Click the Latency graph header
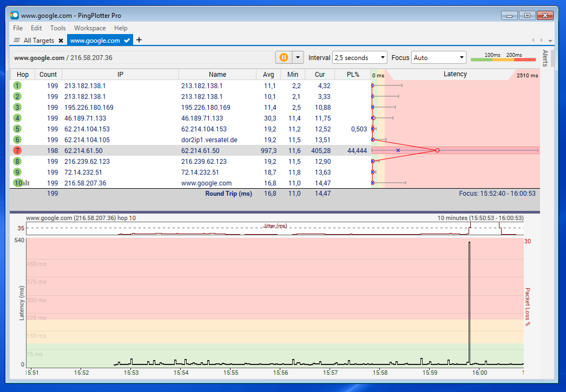The height and width of the screenshot is (392, 566). pyautogui.click(x=455, y=74)
